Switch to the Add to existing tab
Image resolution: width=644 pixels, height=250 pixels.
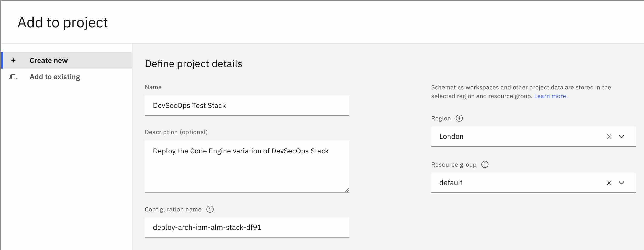click(55, 77)
